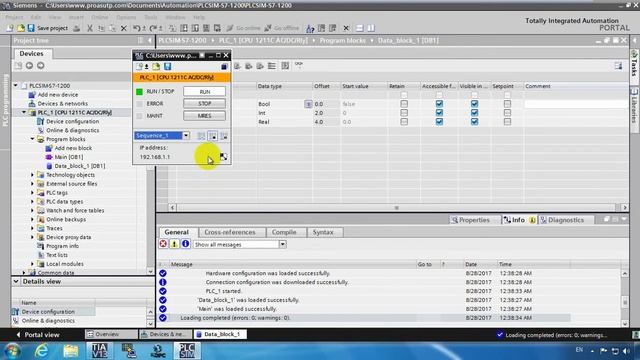Save PLCSIM project disk icon
The height and width of the screenshot is (360, 640).
[x=167, y=67]
